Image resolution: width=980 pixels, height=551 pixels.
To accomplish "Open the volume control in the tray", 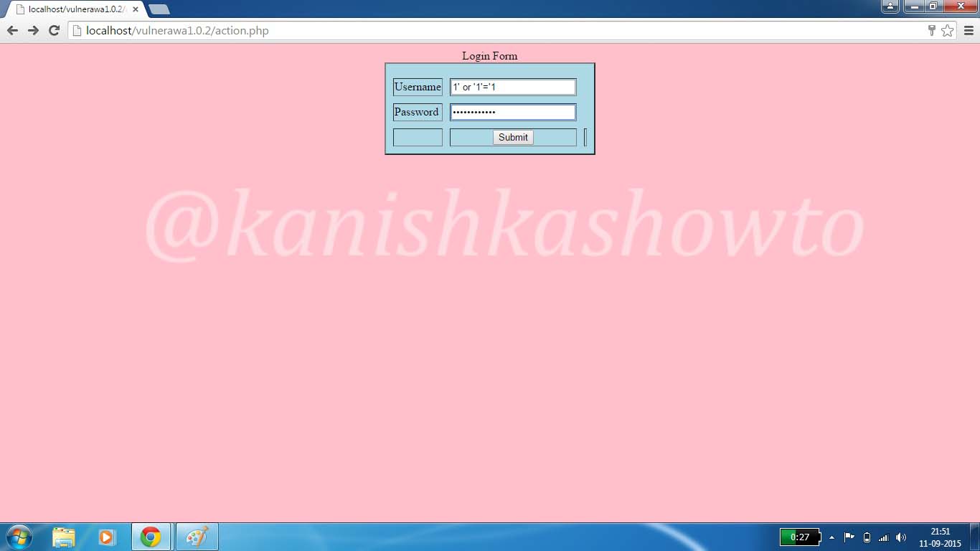I will coord(901,537).
